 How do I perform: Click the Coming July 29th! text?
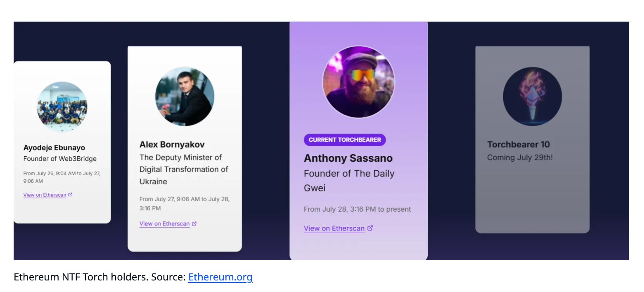(x=520, y=157)
